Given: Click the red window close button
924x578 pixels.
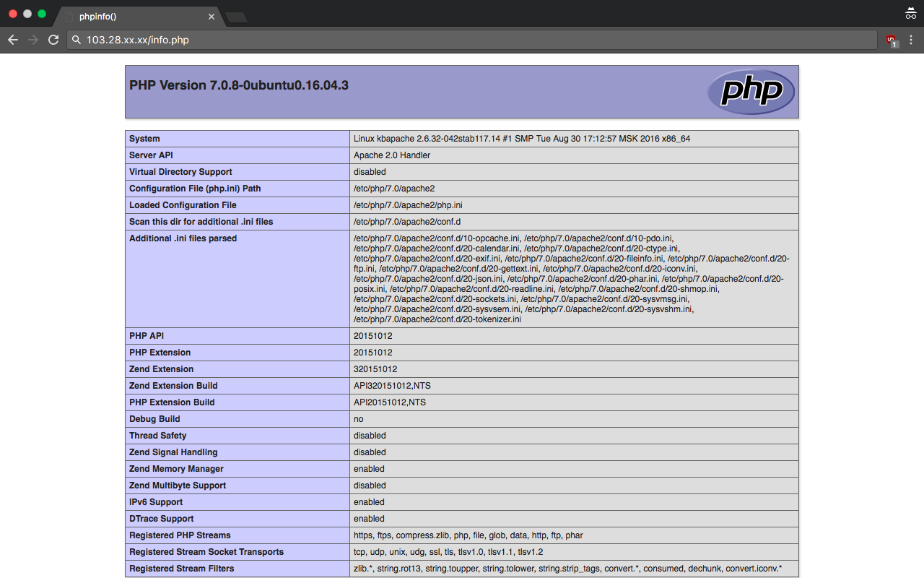Looking at the screenshot, I should click(13, 14).
